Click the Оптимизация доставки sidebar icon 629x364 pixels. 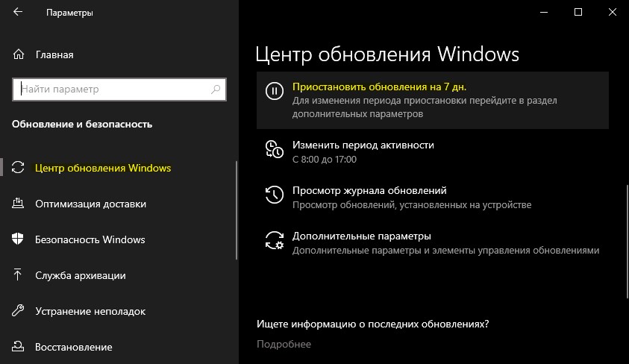click(x=18, y=203)
